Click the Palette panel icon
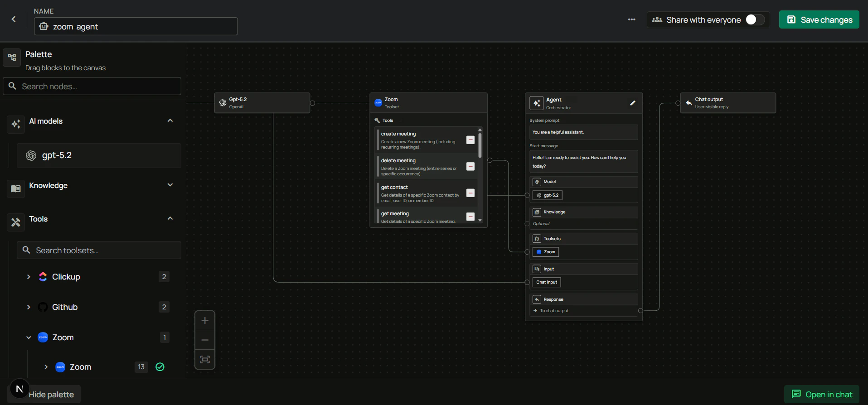This screenshot has height=405, width=868. coord(12,58)
